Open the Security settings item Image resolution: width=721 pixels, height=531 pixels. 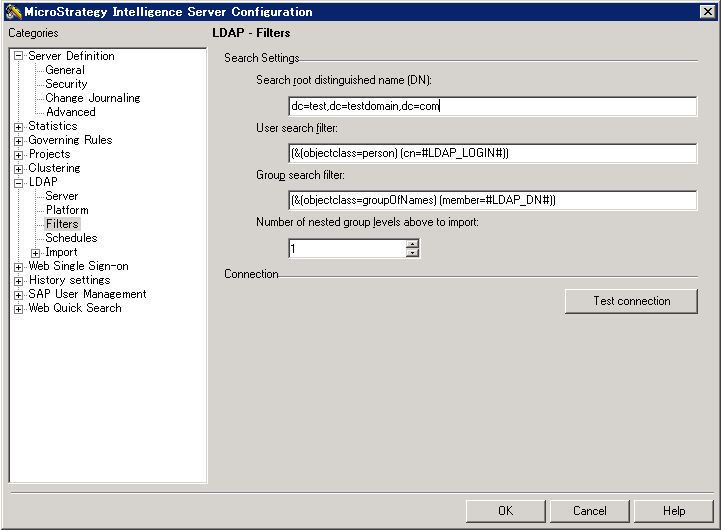[x=66, y=85]
